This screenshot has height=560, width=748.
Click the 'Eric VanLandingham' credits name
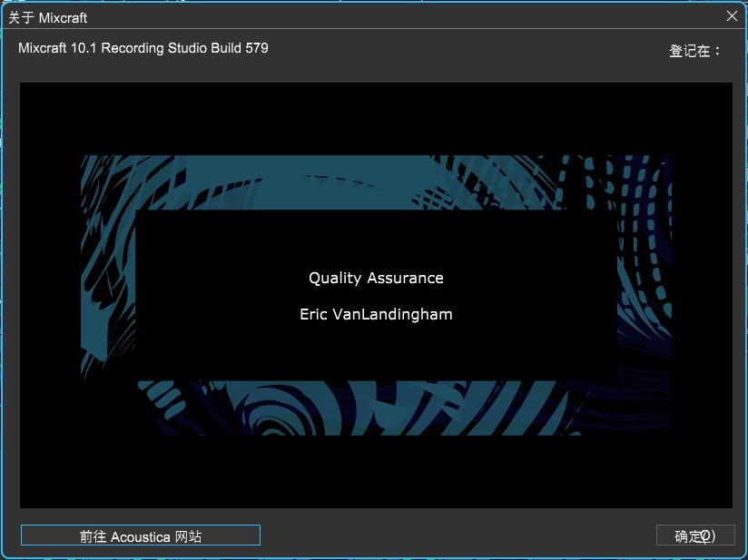point(376,314)
